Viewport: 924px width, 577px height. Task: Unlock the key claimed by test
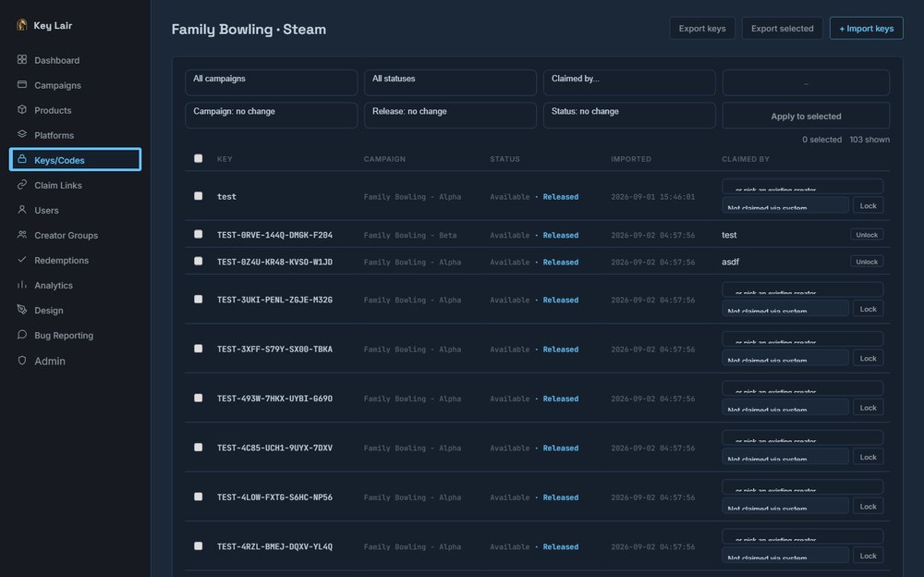pyautogui.click(x=867, y=235)
